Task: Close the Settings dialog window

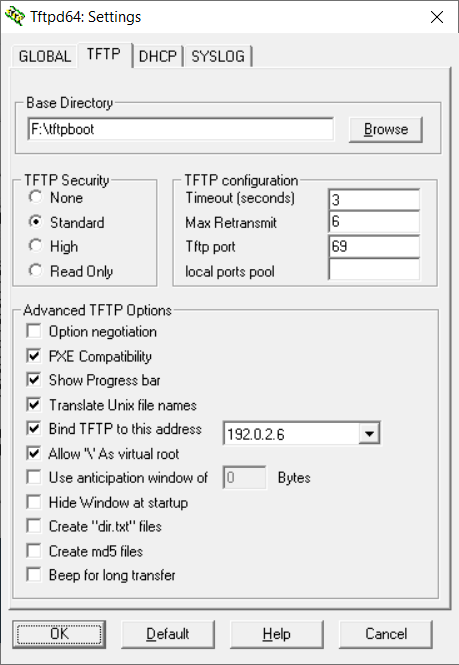Action: point(437,17)
